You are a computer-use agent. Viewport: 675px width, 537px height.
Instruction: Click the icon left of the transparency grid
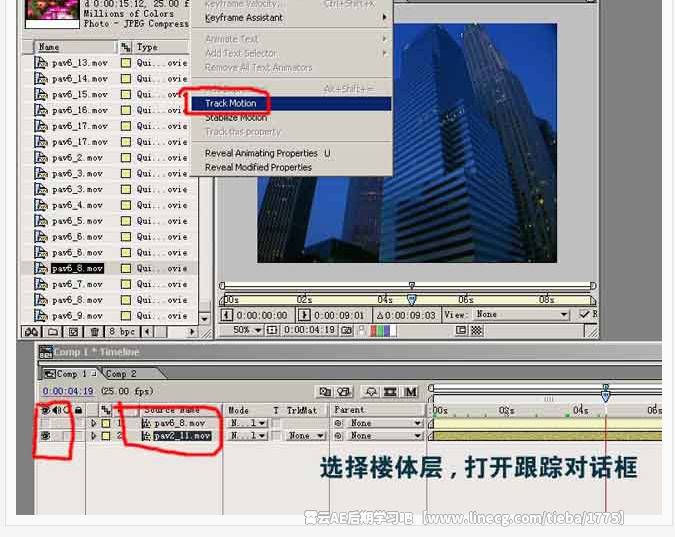[461, 330]
